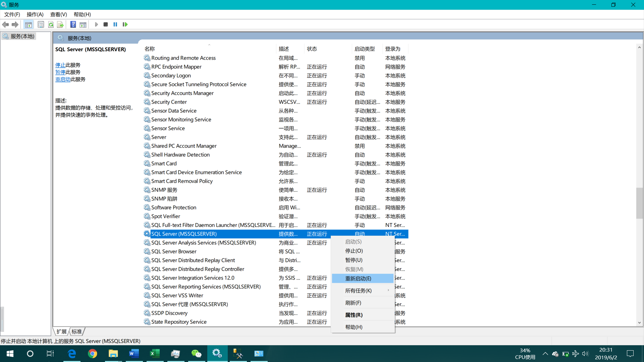The image size is (644, 362).
Task: Pause the service with the pause toolbar icon
Action: [x=115, y=24]
